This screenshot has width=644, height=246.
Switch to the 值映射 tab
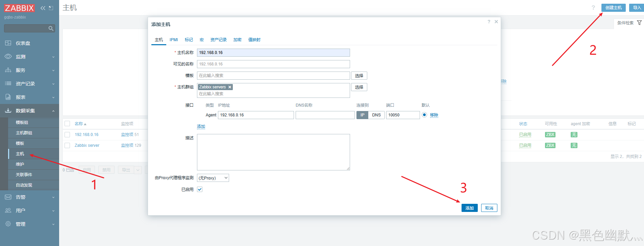coord(254,40)
